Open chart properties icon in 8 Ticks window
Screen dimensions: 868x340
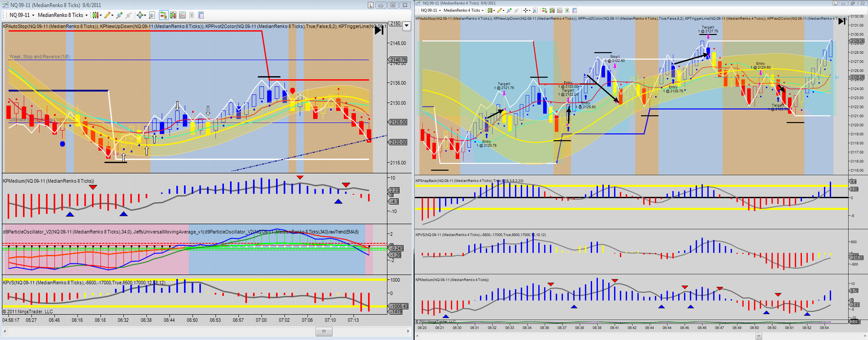(x=201, y=15)
